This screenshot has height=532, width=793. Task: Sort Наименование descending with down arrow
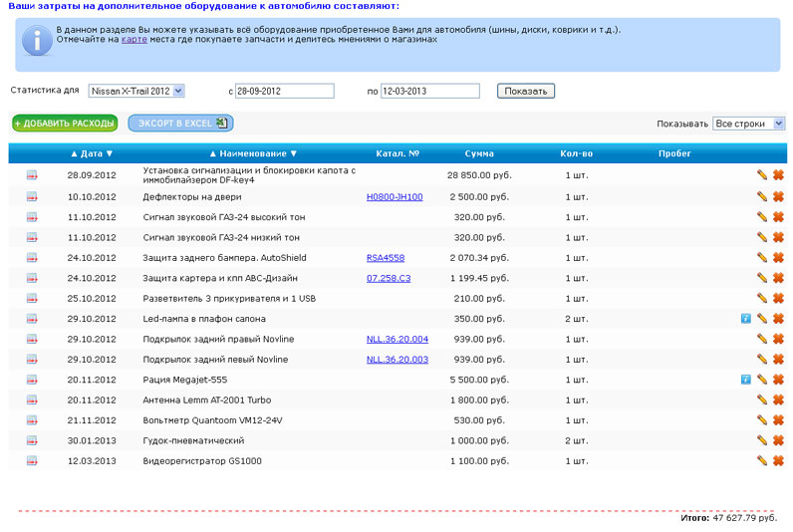(x=294, y=153)
